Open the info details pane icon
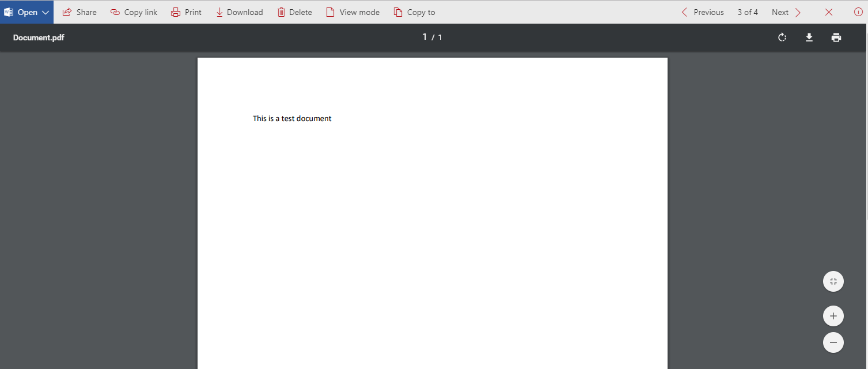 click(x=858, y=12)
